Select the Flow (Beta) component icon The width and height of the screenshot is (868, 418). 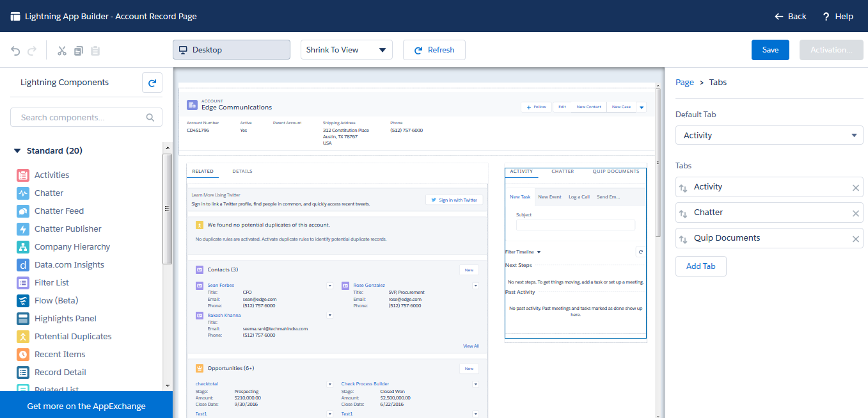pyautogui.click(x=22, y=300)
